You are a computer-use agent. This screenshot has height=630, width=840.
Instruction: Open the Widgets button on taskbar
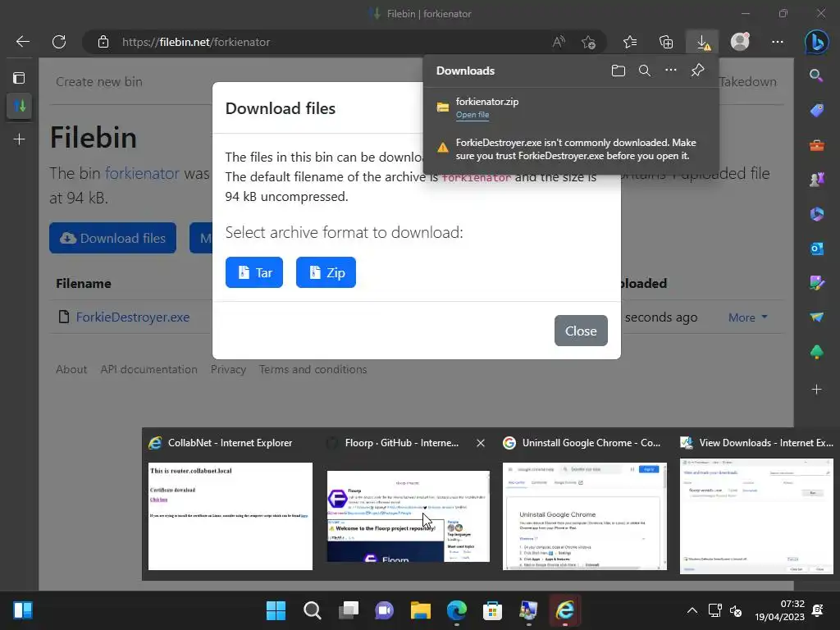(x=23, y=610)
